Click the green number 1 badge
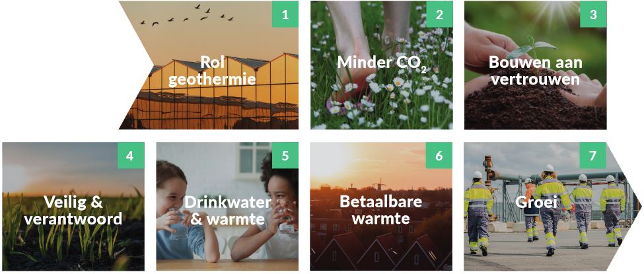The image size is (644, 274). 285,15
